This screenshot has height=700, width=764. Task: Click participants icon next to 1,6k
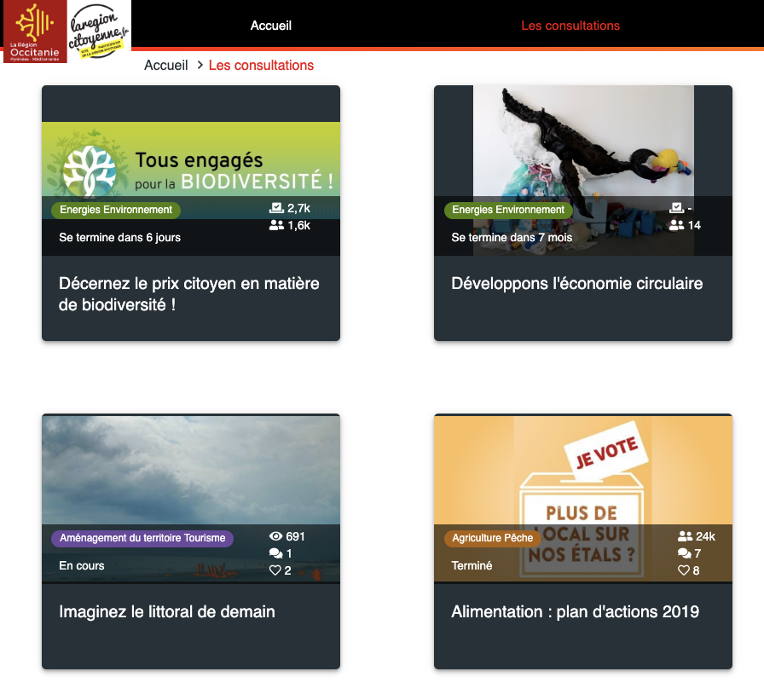click(276, 225)
